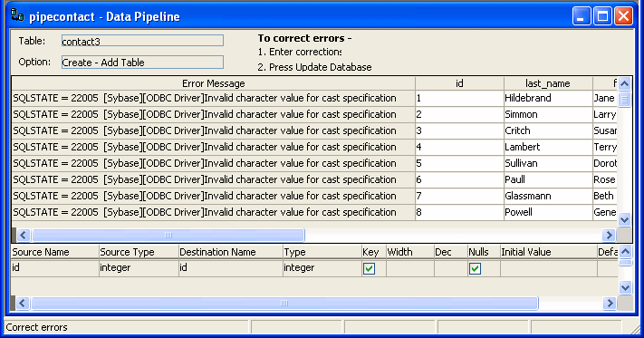
Task: Click the Option field Create - Add Table
Action: click(x=142, y=62)
